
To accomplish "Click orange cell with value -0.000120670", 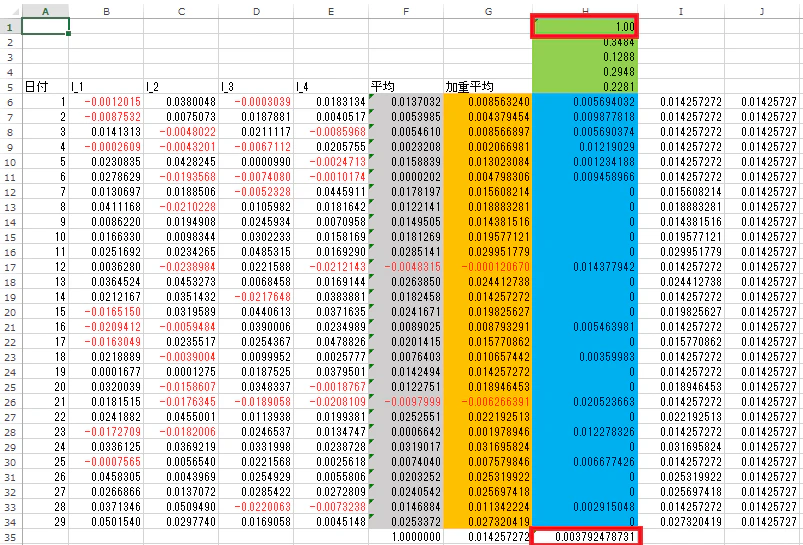I will 488,267.
